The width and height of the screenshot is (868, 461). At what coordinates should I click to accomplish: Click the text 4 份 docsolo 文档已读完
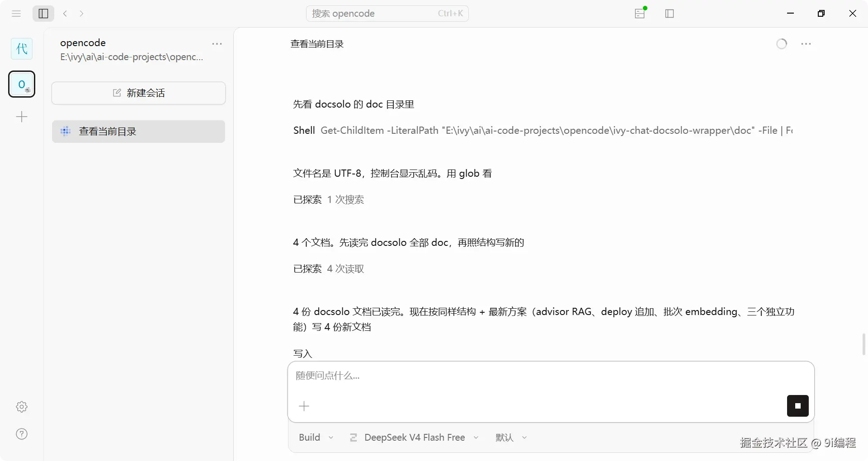(348, 312)
